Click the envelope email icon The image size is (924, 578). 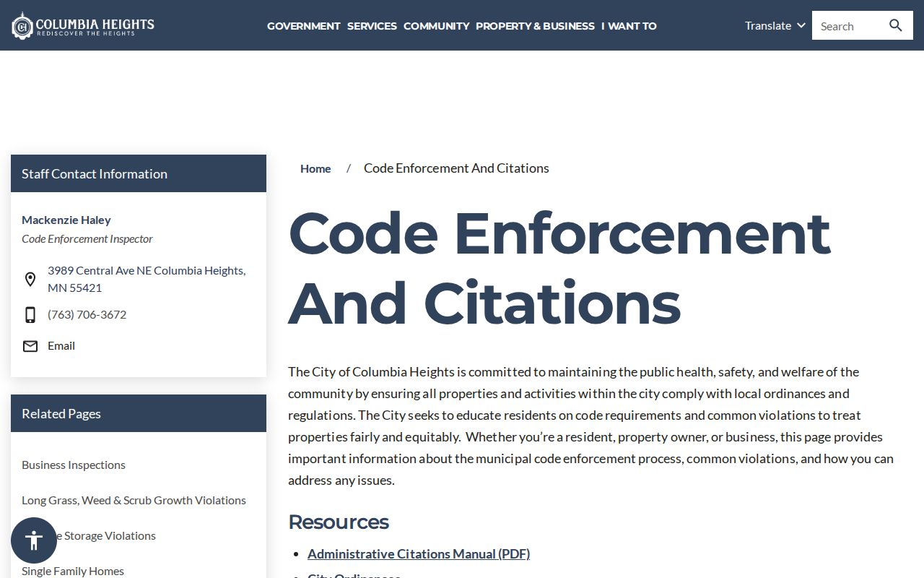click(x=30, y=346)
